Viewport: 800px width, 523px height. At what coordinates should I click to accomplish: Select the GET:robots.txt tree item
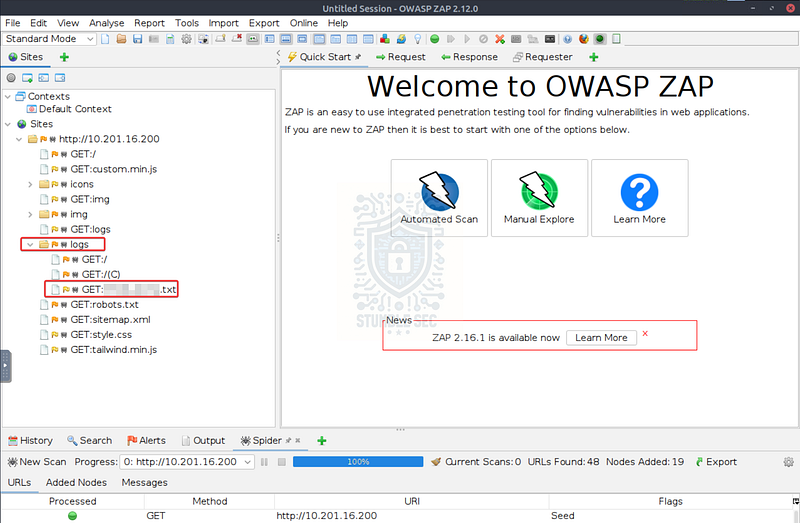[x=104, y=305]
